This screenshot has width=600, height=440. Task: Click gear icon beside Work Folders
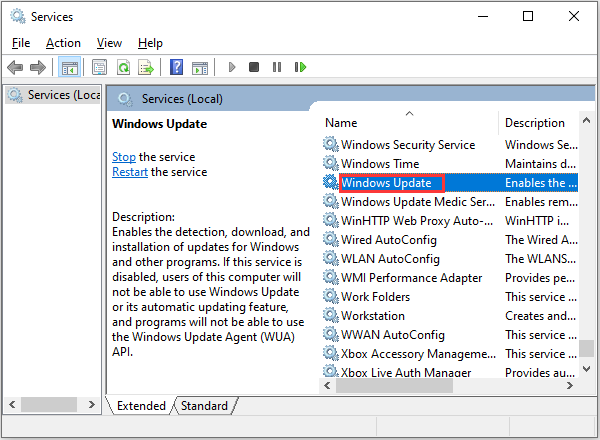[331, 297]
